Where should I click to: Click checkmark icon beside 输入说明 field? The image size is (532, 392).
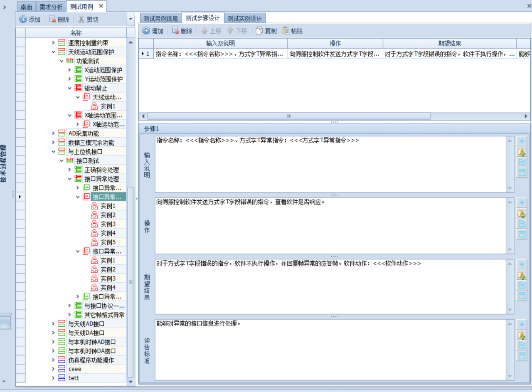[x=522, y=162]
